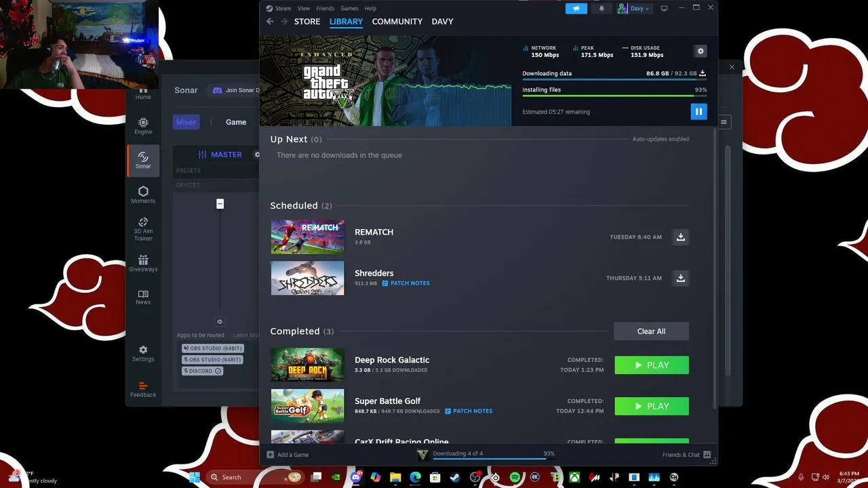Click the Windows taskbar Search box
The width and height of the screenshot is (868, 488).
coord(255,477)
